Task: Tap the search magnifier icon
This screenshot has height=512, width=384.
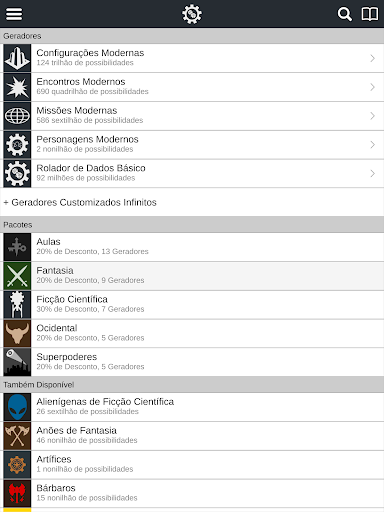Action: [344, 14]
